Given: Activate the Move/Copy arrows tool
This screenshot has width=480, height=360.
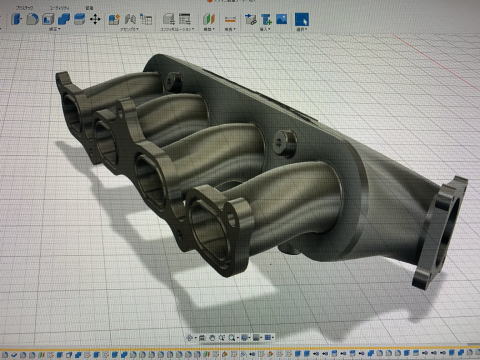Looking at the screenshot, I should [x=95, y=19].
